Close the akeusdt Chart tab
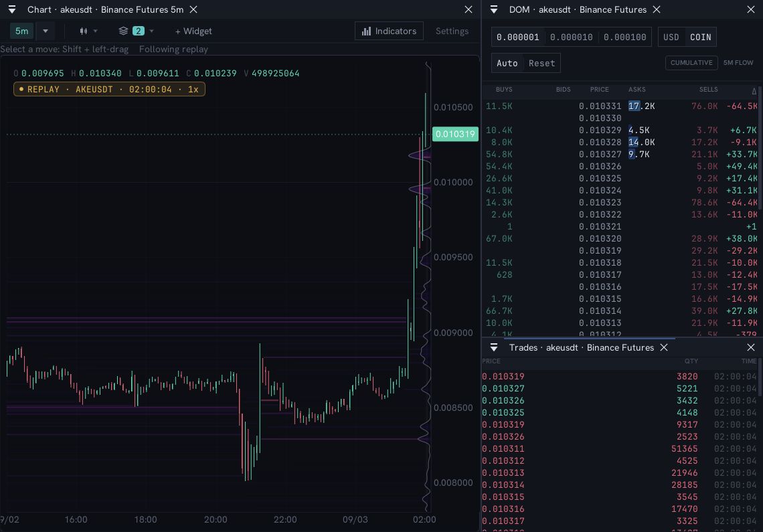Screen dimensions: 763x532 (193, 10)
